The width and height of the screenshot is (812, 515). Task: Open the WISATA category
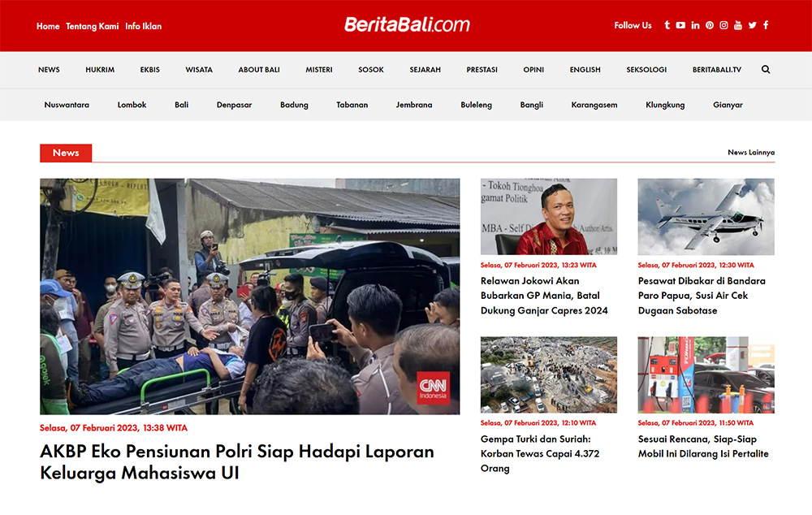coord(199,69)
